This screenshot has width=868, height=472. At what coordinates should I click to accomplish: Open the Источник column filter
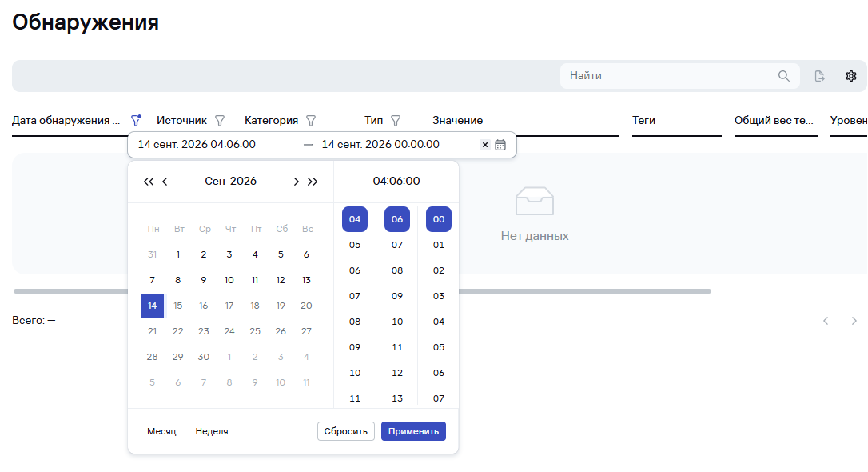[220, 120]
